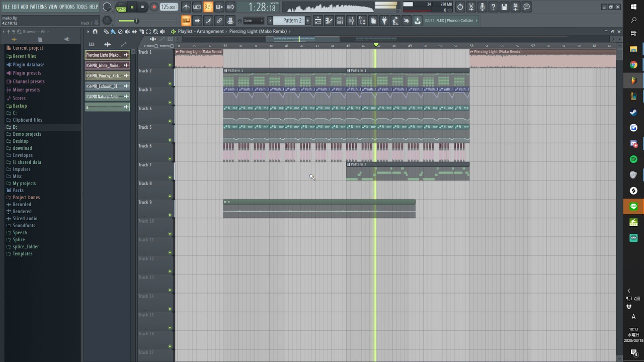Add new pattern with plus button
Screen dimensions: 644x362
pyautogui.click(x=308, y=21)
